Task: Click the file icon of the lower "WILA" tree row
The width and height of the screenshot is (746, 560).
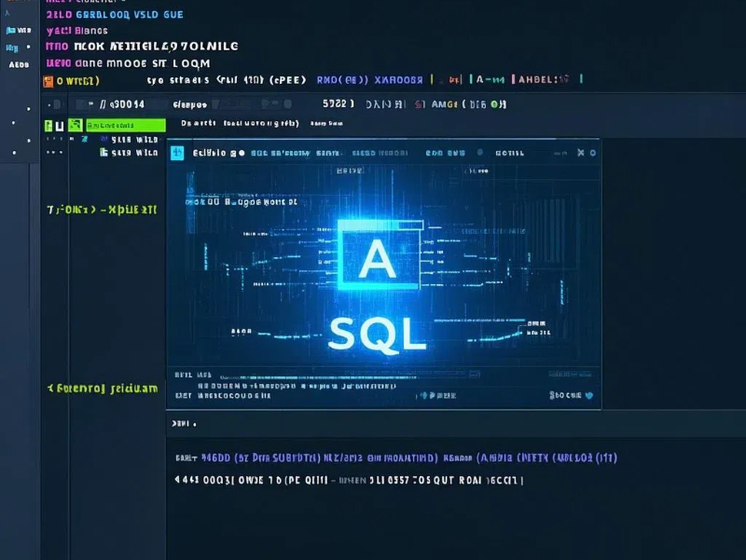Action: point(104,152)
